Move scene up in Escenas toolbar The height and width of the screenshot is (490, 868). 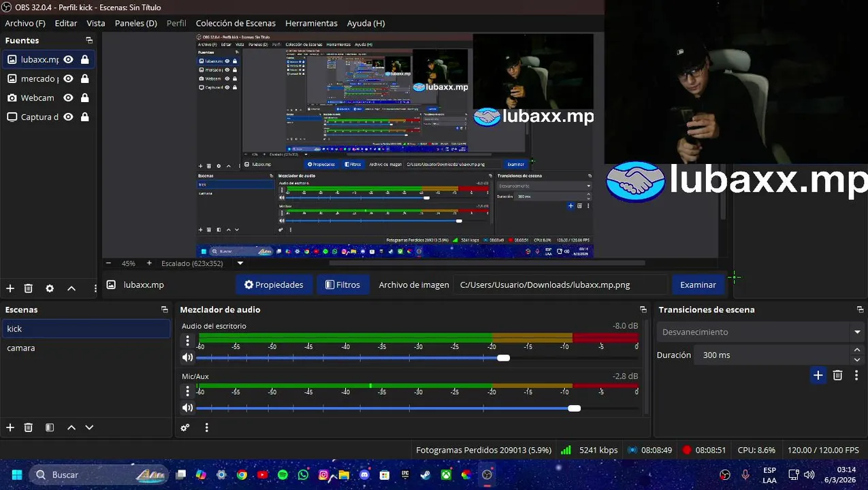(x=71, y=427)
